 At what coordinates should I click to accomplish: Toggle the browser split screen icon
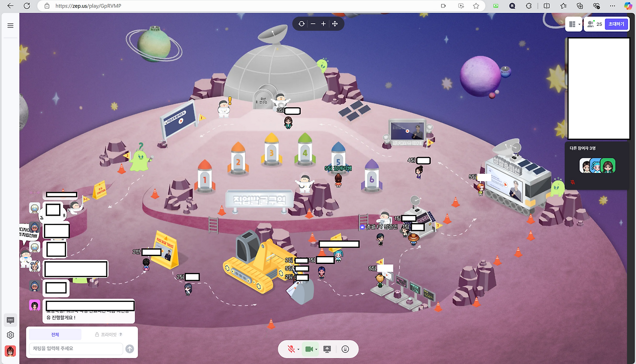coord(547,6)
